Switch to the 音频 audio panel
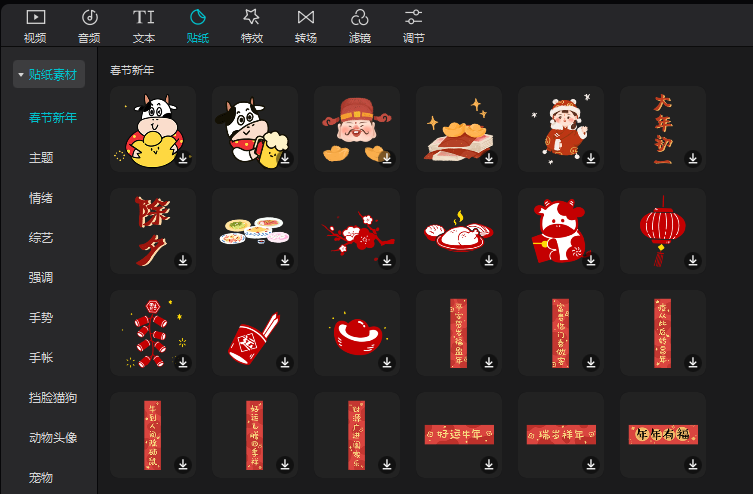 [89, 25]
